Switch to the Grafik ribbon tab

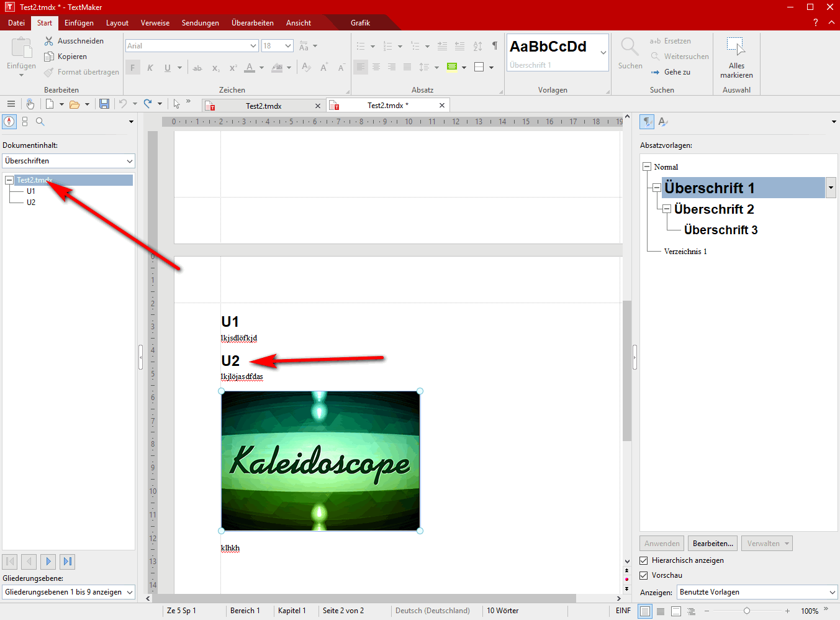(x=360, y=23)
